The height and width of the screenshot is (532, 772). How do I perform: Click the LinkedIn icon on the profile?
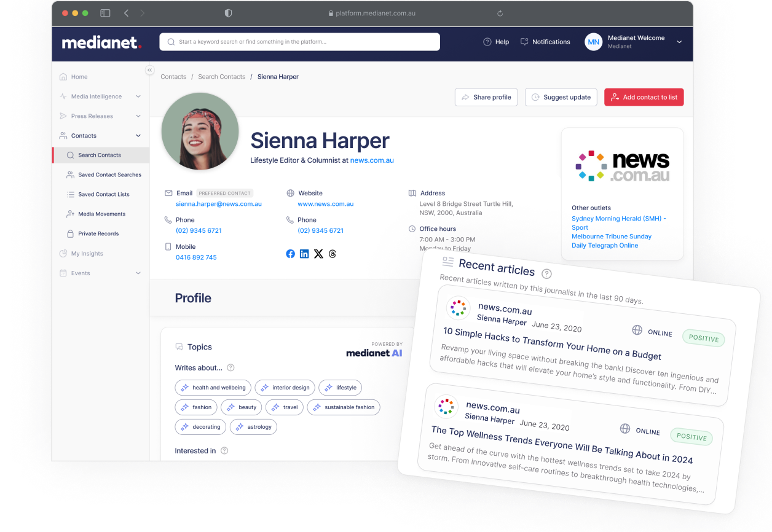(304, 254)
